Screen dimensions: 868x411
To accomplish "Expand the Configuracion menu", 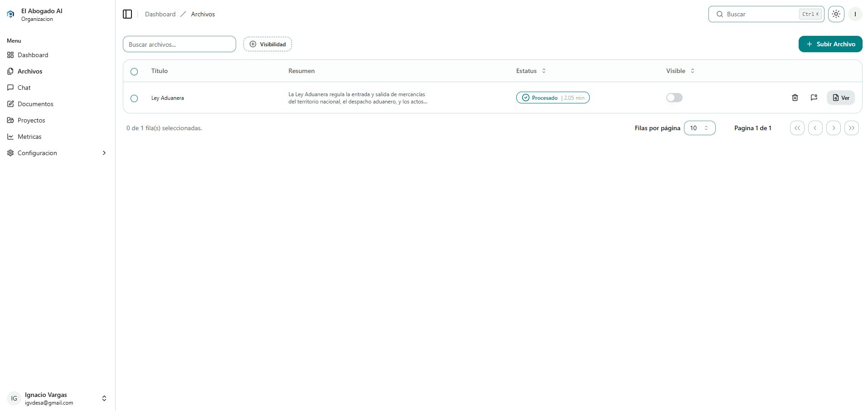I will [x=57, y=153].
